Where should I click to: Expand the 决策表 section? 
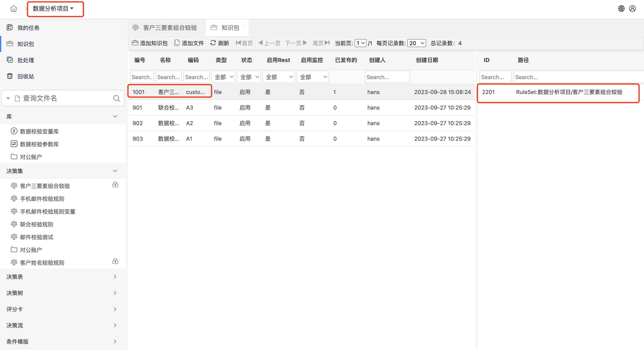pyautogui.click(x=115, y=277)
